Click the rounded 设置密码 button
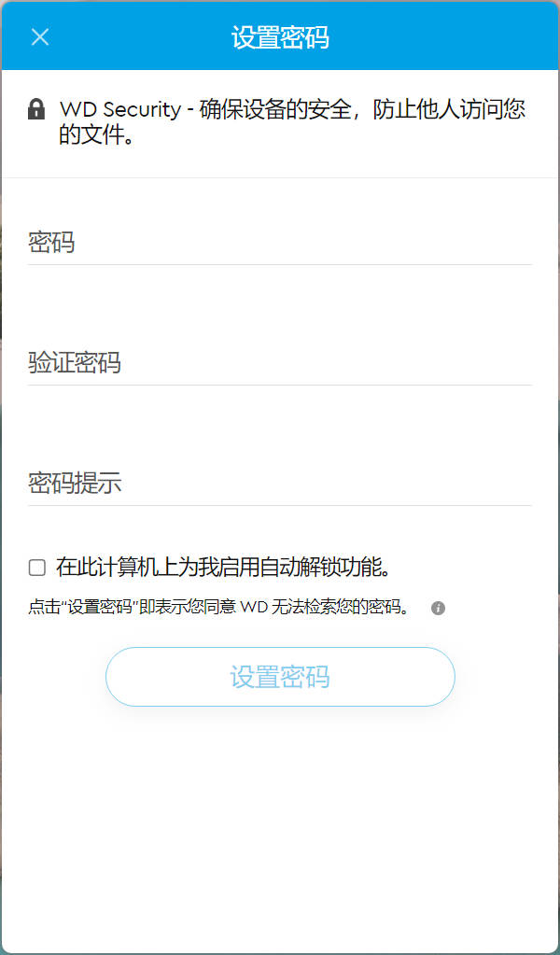The width and height of the screenshot is (560, 955). click(280, 677)
